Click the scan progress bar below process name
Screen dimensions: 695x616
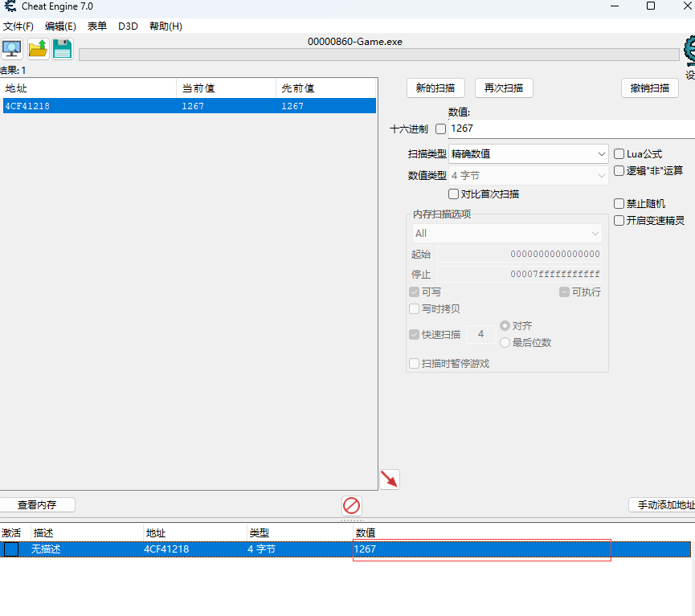coord(379,55)
